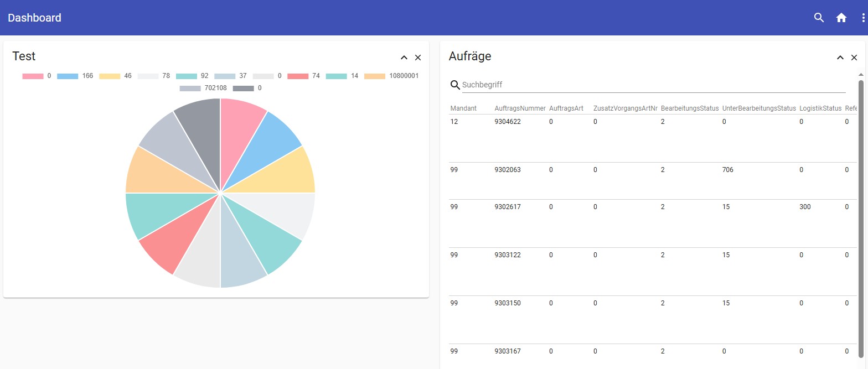The image size is (868, 369).
Task: Select order number 9302063
Action: [x=508, y=170]
